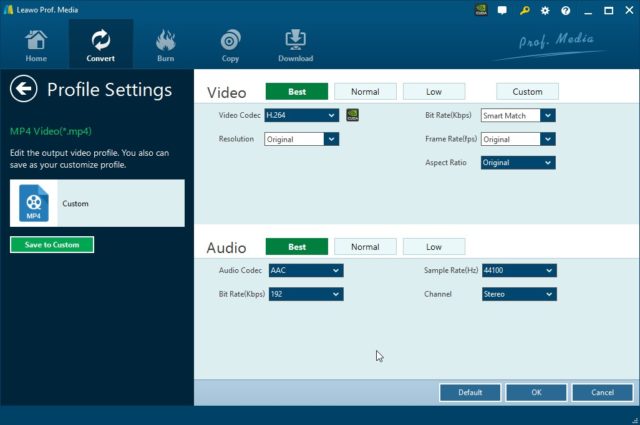This screenshot has width=640, height=425.
Task: Click the Video section heading
Action: point(227,93)
